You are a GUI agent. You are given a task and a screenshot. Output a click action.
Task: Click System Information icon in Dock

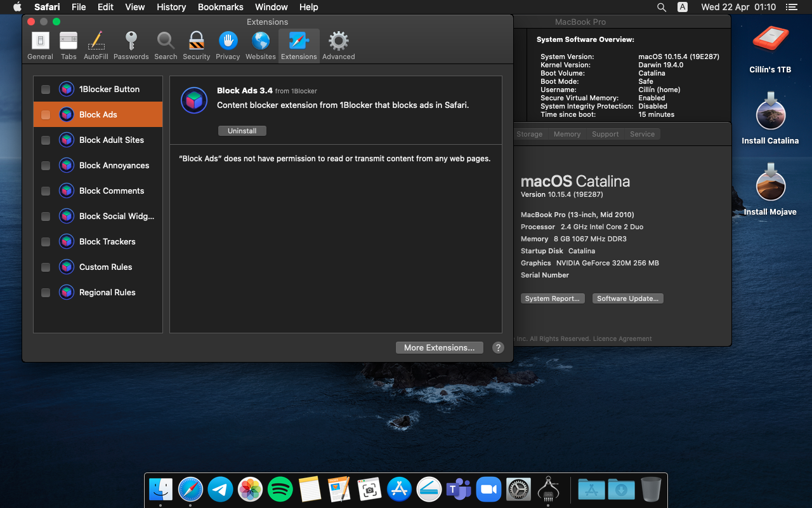click(548, 490)
